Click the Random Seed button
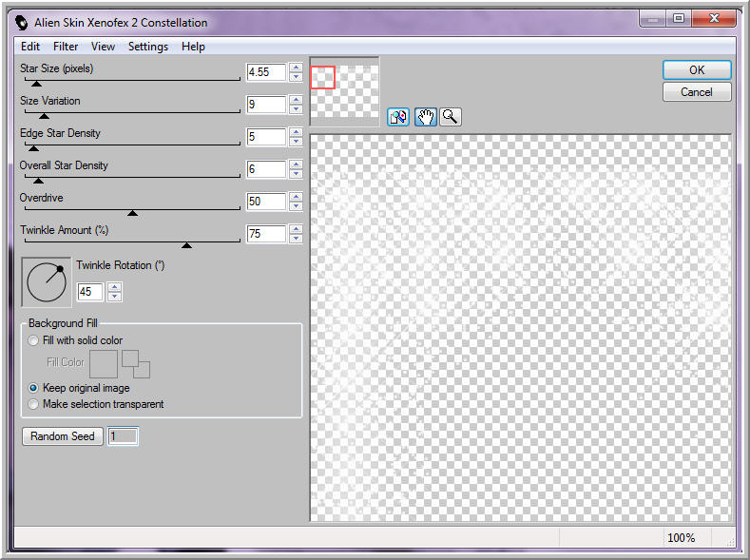Viewport: 750px width, 560px height. (62, 436)
